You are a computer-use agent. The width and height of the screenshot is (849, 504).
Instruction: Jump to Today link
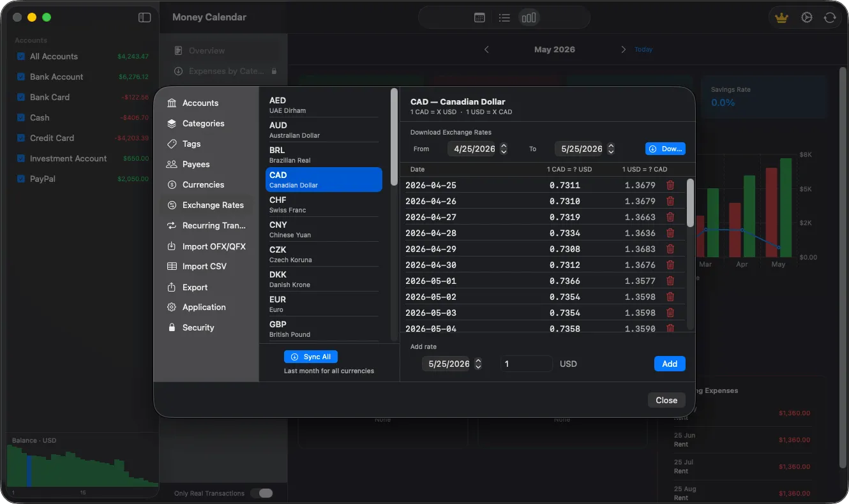tap(643, 49)
